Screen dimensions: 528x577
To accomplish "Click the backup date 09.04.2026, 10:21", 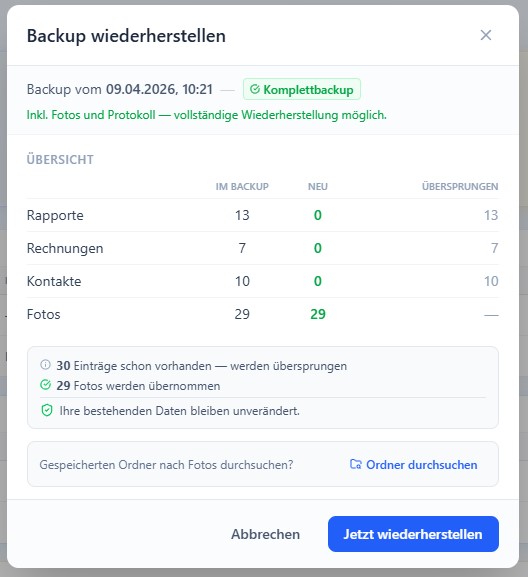I will (159, 89).
